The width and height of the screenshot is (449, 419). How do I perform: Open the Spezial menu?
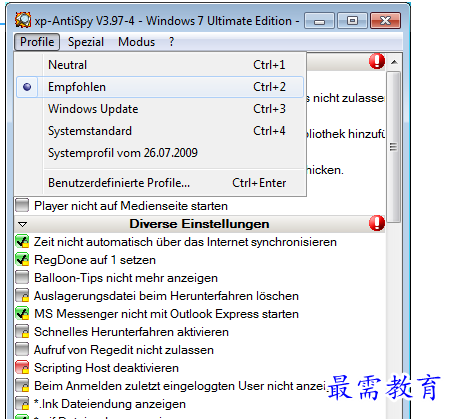(x=86, y=42)
